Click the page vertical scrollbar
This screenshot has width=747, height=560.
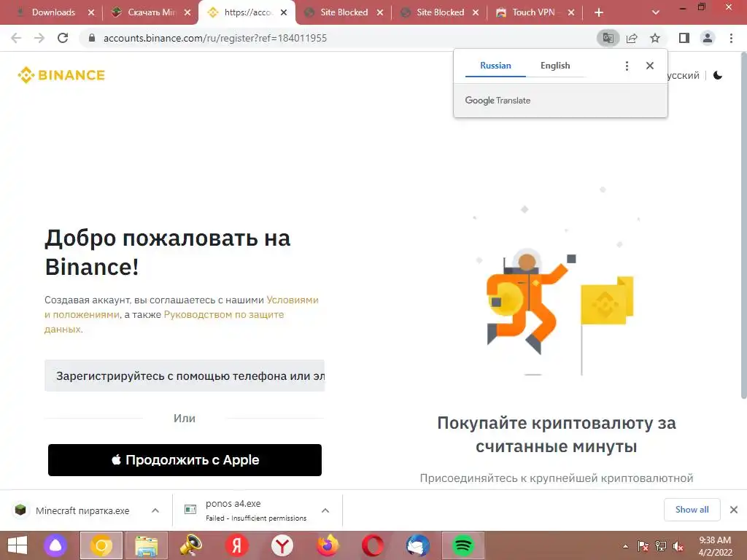[x=743, y=226]
